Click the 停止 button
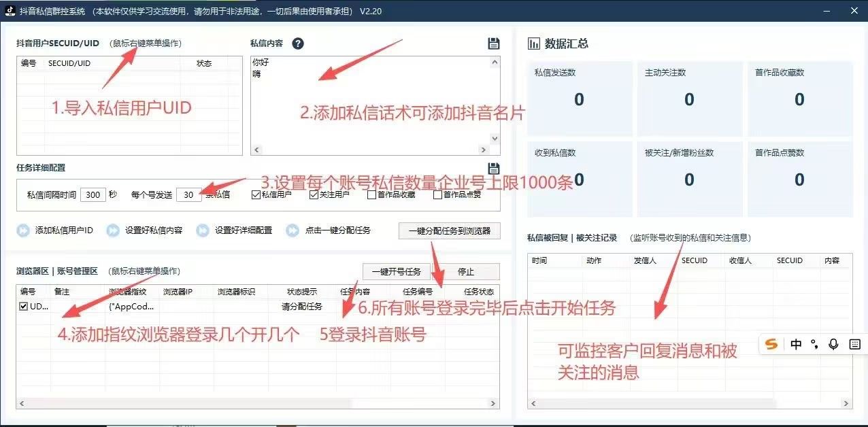This screenshot has width=868, height=427. pyautogui.click(x=466, y=271)
